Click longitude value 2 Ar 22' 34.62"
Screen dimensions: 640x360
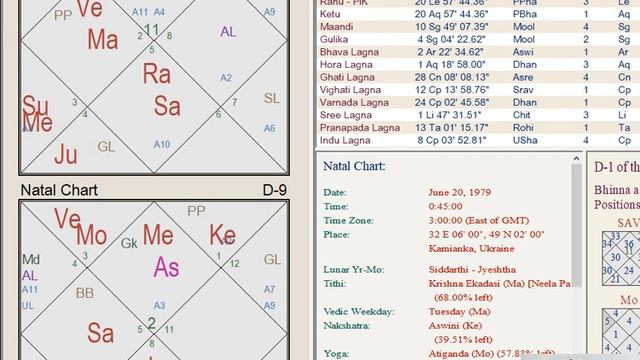[x=450, y=52]
